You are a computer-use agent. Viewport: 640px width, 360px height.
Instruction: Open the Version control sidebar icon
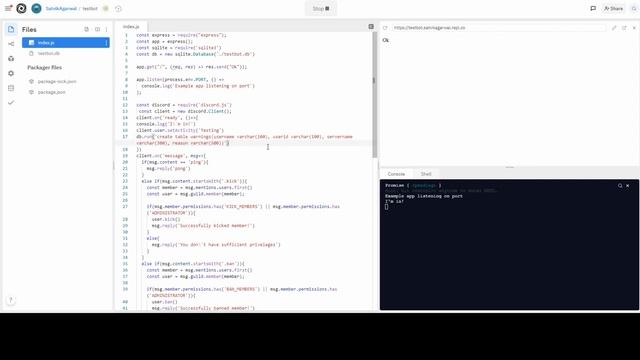pos(11,44)
